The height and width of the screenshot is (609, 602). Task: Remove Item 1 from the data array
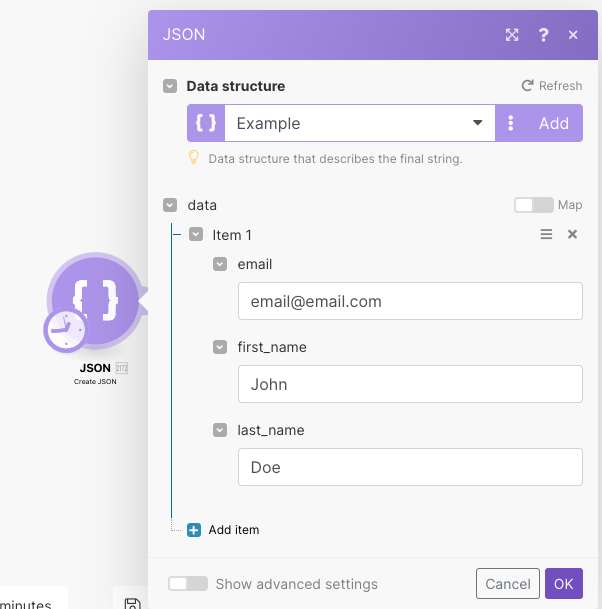pos(572,234)
